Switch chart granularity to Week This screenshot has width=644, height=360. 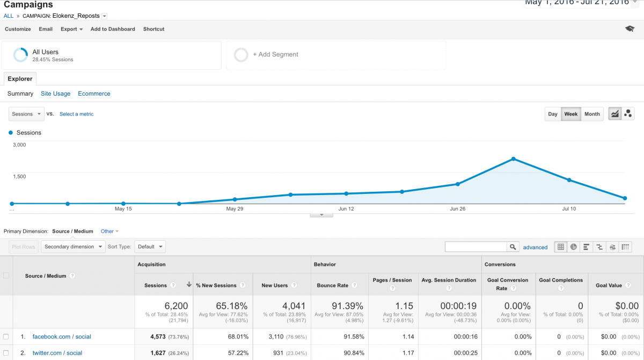tap(571, 114)
